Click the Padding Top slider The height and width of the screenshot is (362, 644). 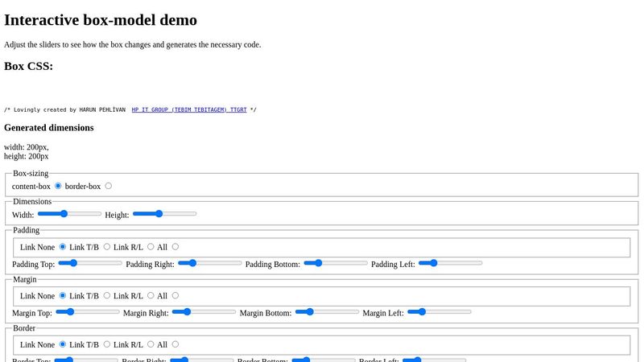90,263
